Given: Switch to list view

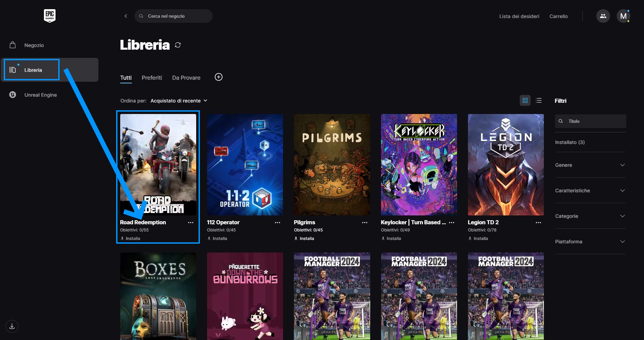Looking at the screenshot, I should [x=538, y=100].
